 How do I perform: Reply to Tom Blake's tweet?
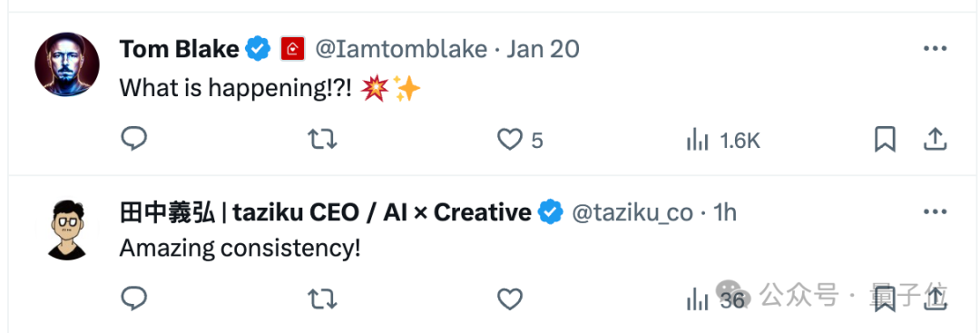[133, 139]
